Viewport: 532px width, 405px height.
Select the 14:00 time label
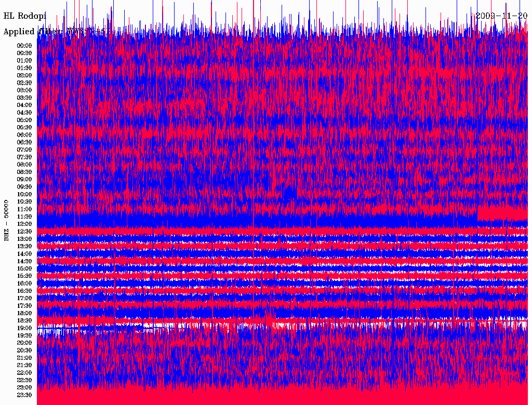[24, 254]
